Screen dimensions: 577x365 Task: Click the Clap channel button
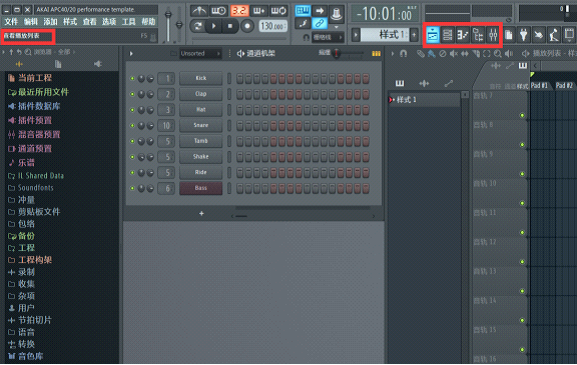click(x=201, y=94)
